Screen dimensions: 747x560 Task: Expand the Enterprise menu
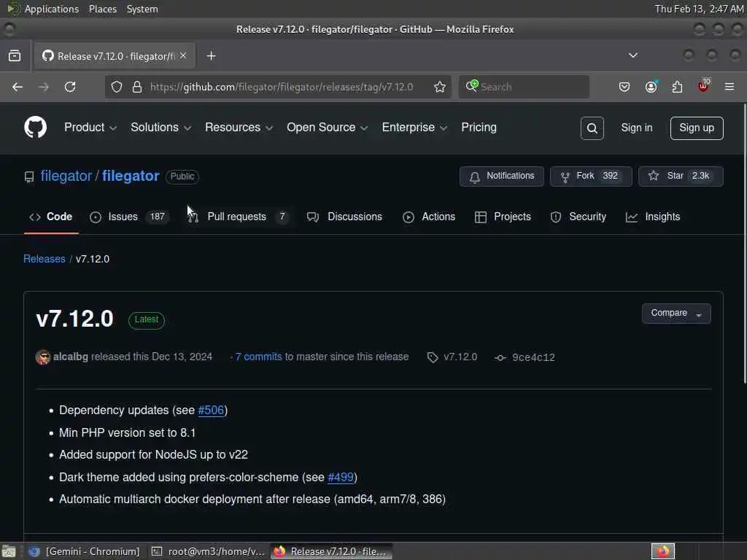coord(414,128)
